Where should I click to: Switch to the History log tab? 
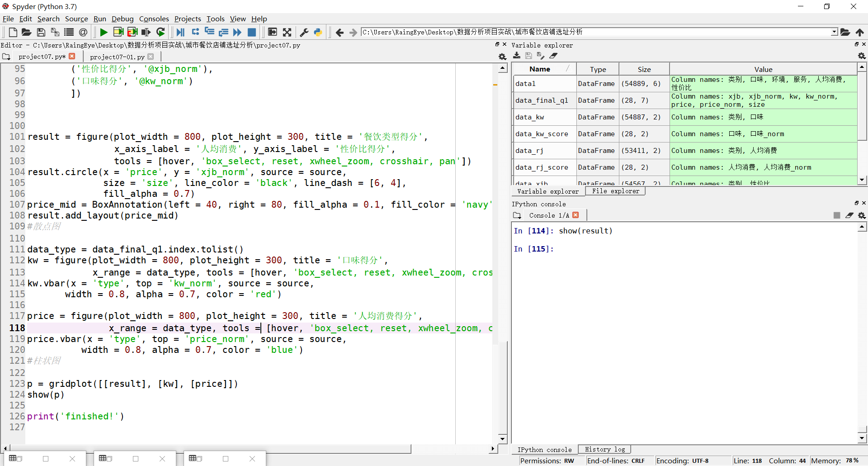pos(605,449)
